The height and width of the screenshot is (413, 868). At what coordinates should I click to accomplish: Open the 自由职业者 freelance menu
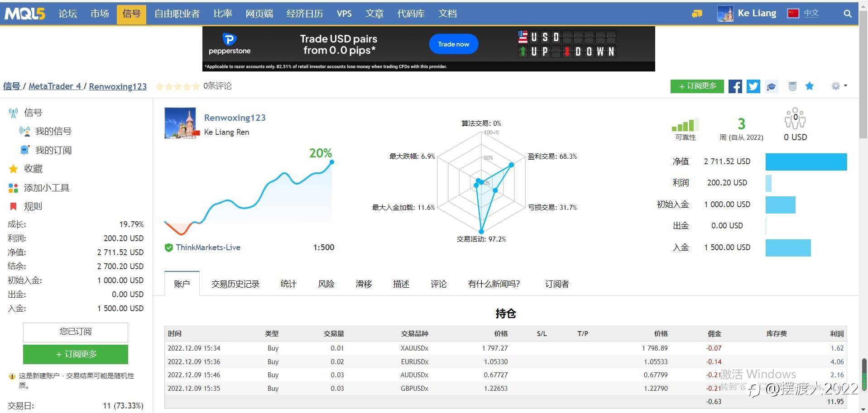coord(177,14)
